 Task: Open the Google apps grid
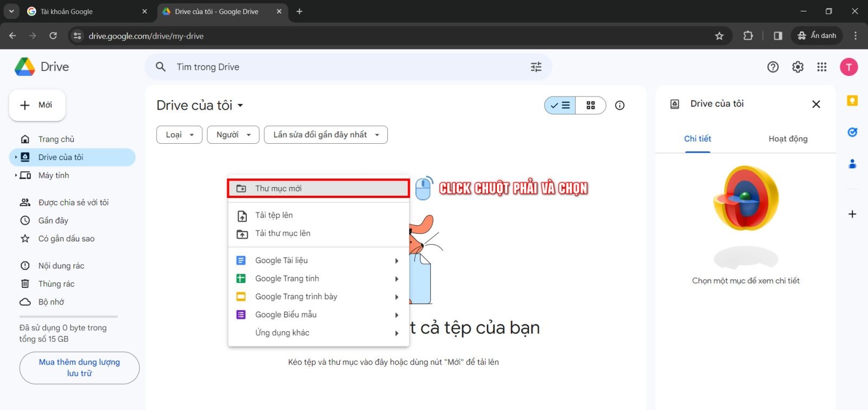[x=822, y=67]
